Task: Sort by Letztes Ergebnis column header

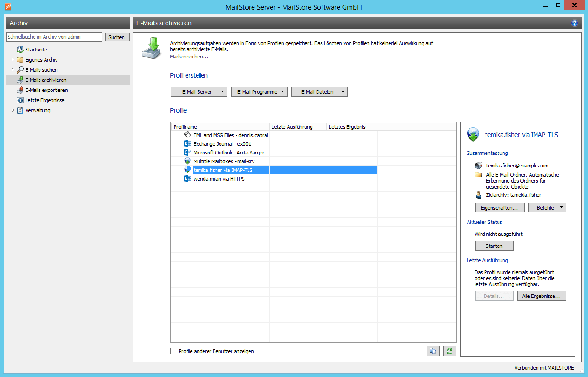Action: pos(352,127)
